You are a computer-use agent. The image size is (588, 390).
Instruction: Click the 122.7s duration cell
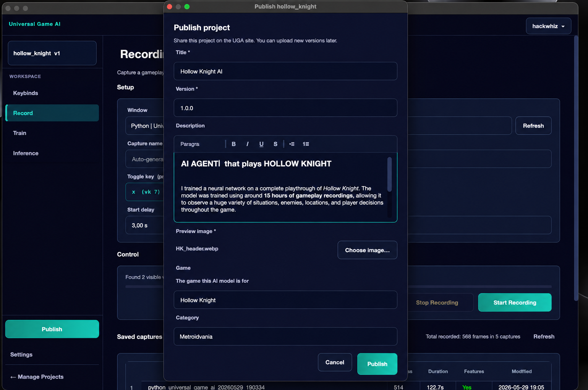(435, 387)
